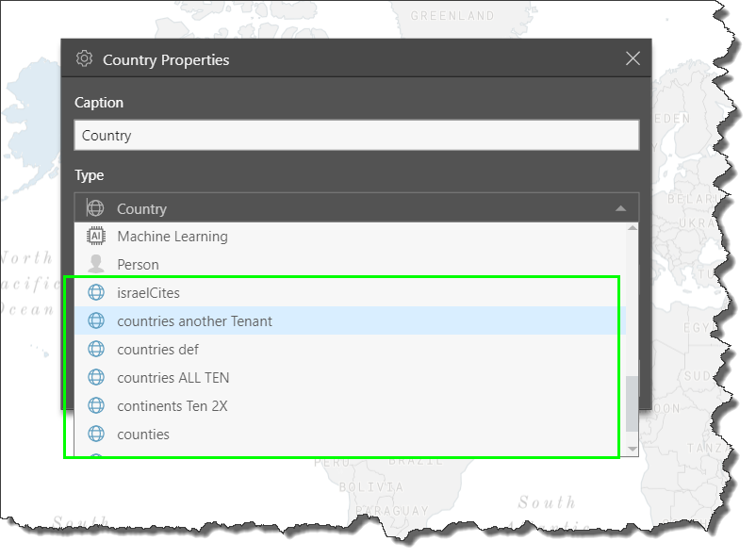Screen dimensions: 756x558
Task: Close the Country Properties dialog
Action: 633,58
